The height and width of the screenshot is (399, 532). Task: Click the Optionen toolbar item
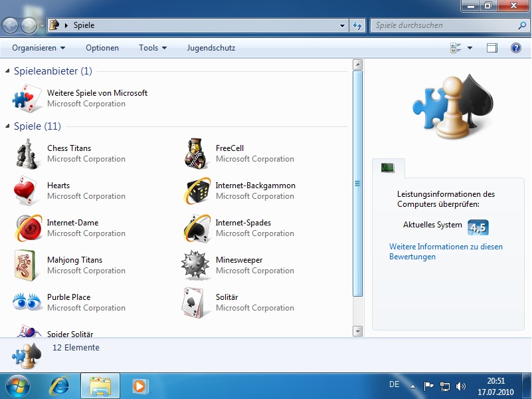pos(102,48)
